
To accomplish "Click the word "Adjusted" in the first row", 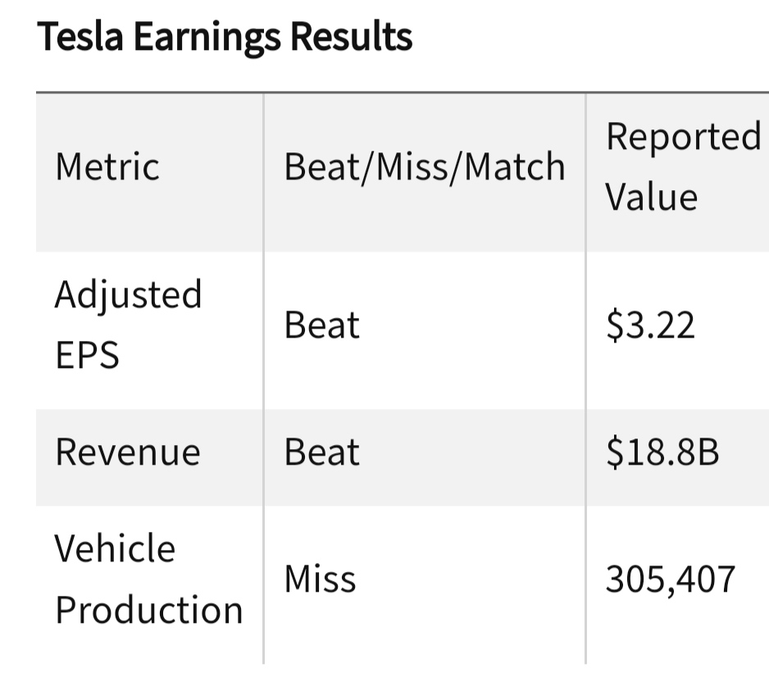I will pyautogui.click(x=128, y=294).
